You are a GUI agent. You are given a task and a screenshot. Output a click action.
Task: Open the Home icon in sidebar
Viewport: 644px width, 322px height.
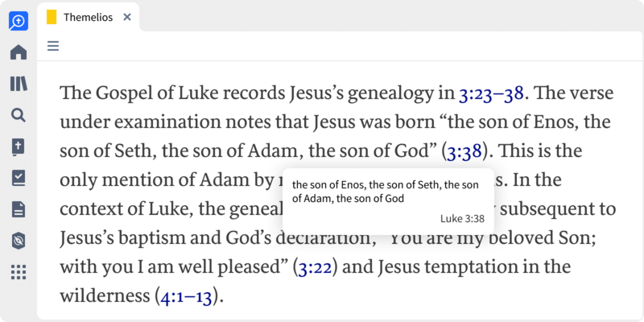pyautogui.click(x=19, y=52)
